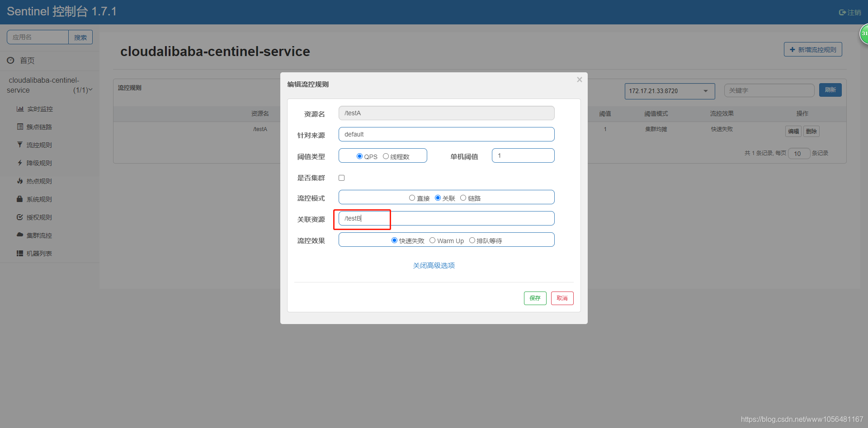Viewport: 868px width, 428px height.
Task: Click the 快速失败 cell in rules table
Action: click(722, 129)
